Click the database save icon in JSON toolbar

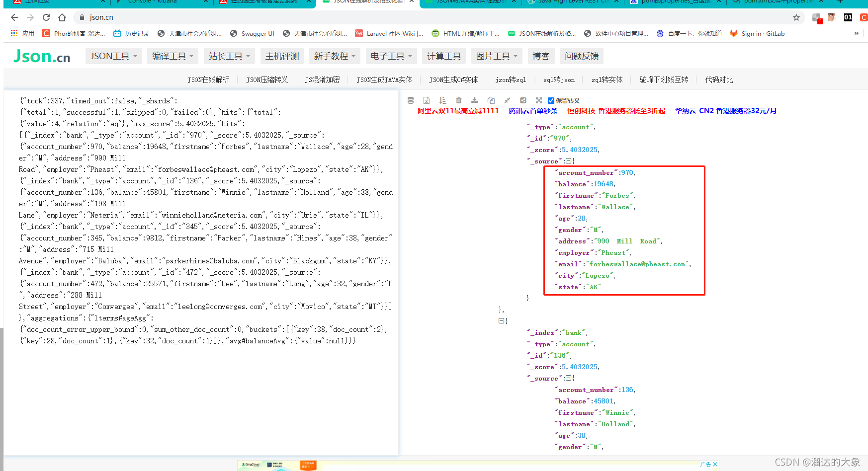[411, 100]
